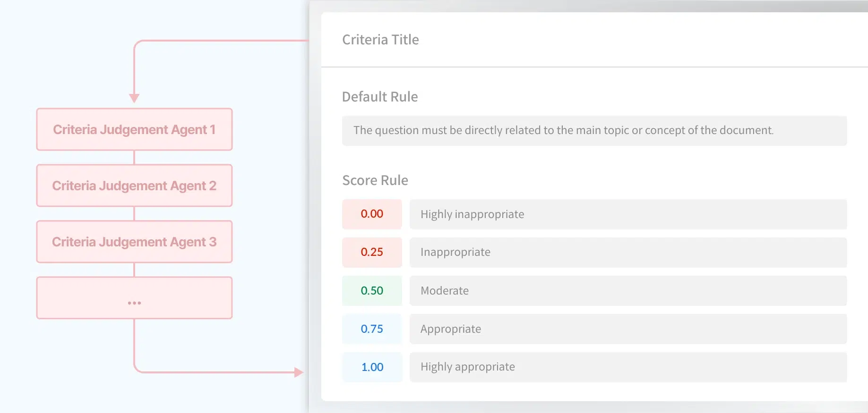Click the Score Rule section label
The width and height of the screenshot is (868, 413).
375,180
